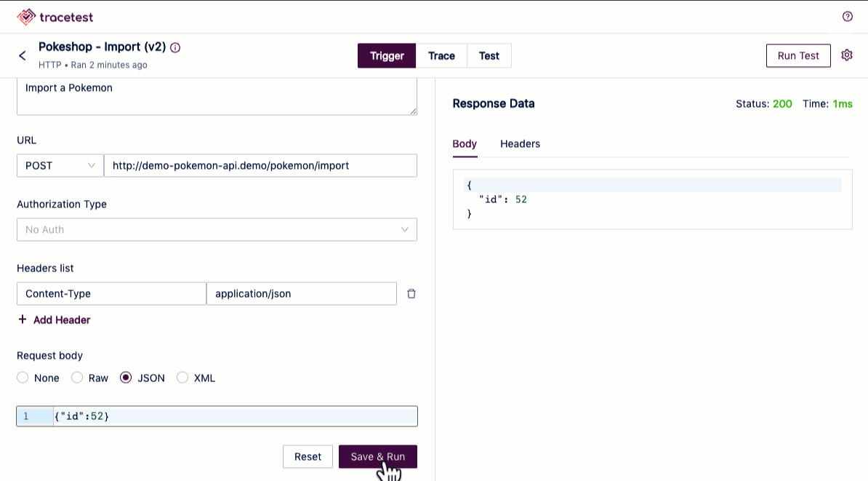Click the Save & Run button
The image size is (868, 481).
click(378, 456)
